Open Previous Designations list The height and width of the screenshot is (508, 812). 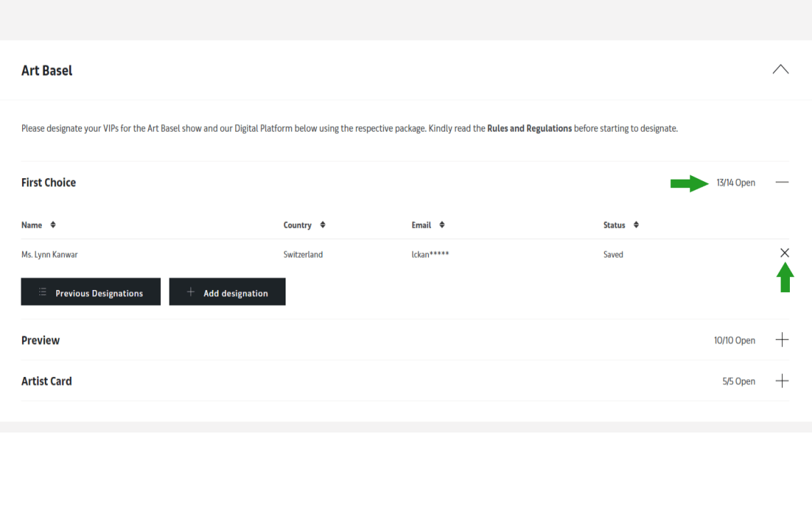[90, 291]
